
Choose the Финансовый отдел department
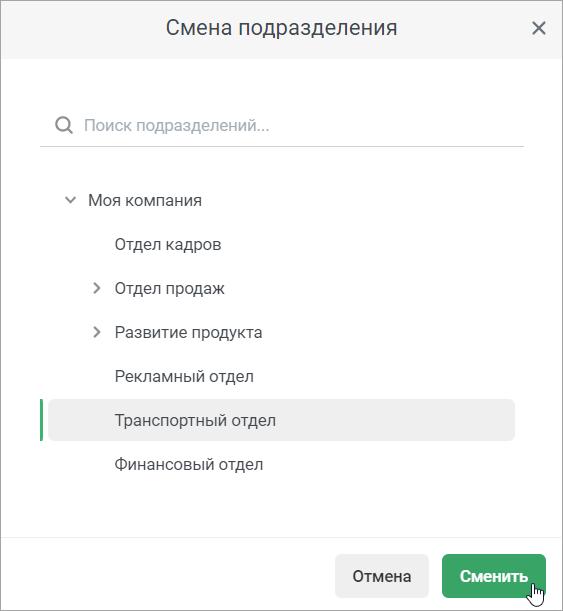(189, 464)
